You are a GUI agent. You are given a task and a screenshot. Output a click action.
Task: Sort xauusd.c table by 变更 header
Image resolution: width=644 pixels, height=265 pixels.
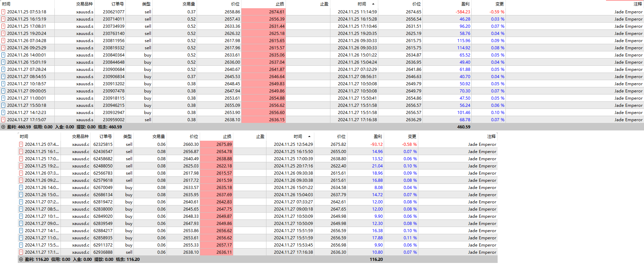pyautogui.click(x=412, y=136)
